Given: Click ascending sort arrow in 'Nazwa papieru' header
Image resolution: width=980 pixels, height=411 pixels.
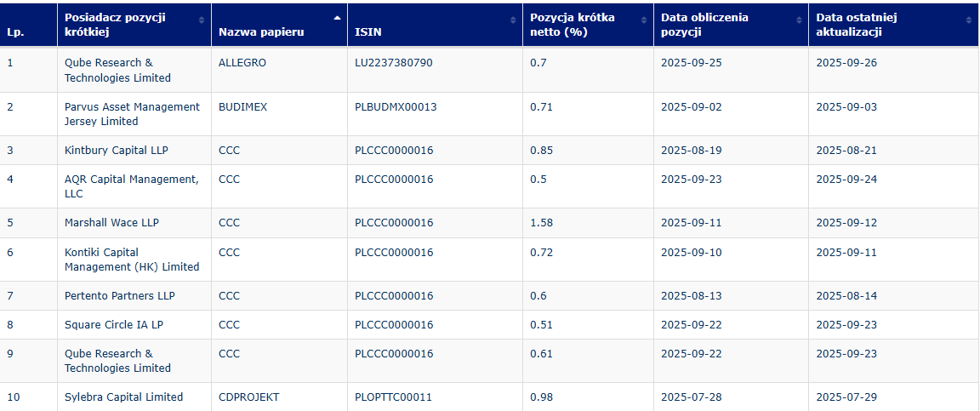Looking at the screenshot, I should (337, 18).
